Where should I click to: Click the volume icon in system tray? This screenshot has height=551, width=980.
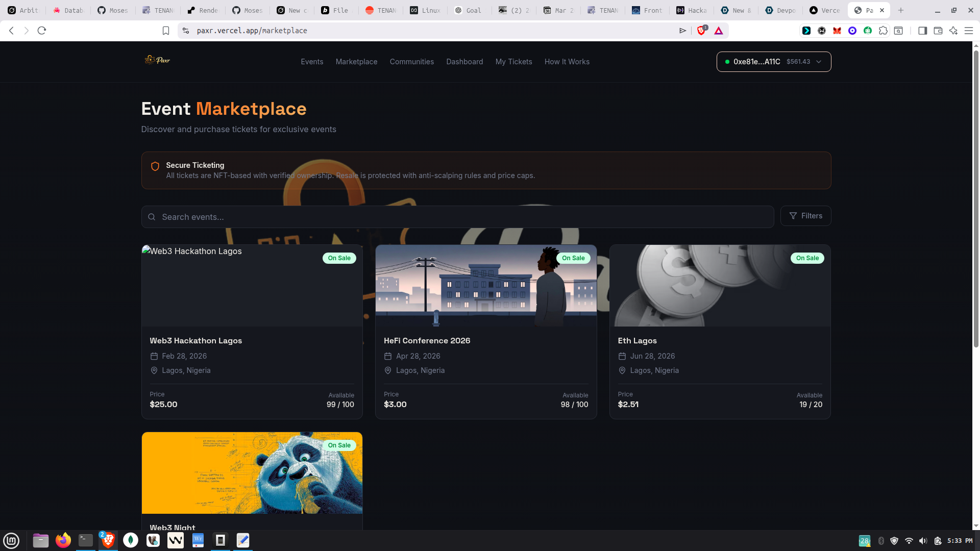(923, 541)
